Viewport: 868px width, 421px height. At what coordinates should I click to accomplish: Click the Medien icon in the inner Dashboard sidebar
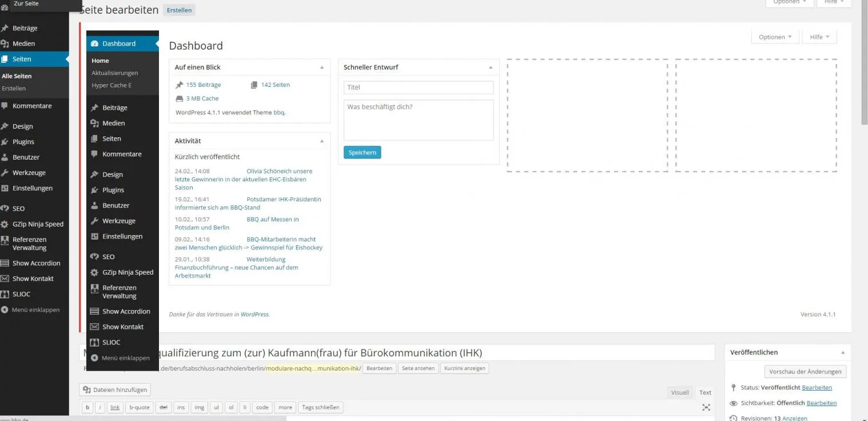[95, 123]
